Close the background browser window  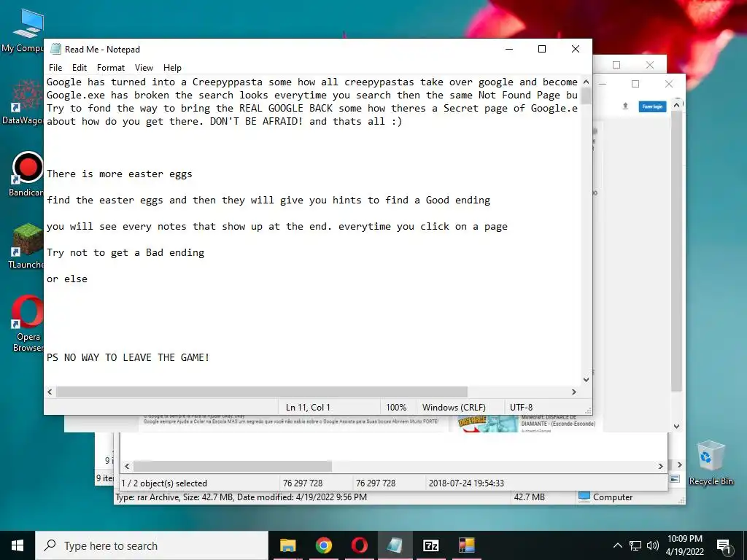coord(669,84)
